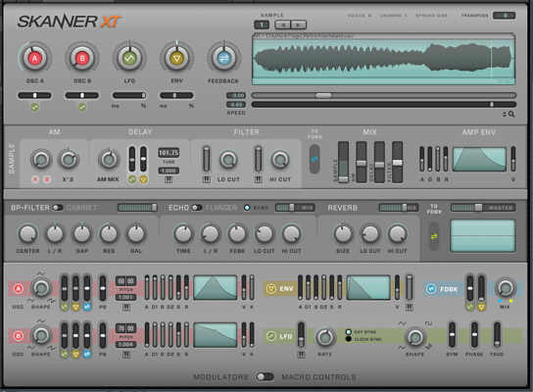533x392 pixels.
Task: Click the FILTER mix fader
Action: click(x=397, y=162)
